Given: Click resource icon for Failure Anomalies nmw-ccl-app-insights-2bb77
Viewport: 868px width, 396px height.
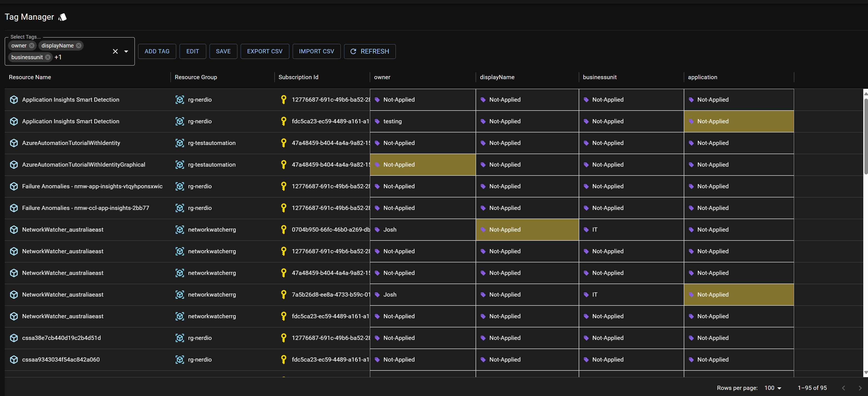Looking at the screenshot, I should click(14, 208).
